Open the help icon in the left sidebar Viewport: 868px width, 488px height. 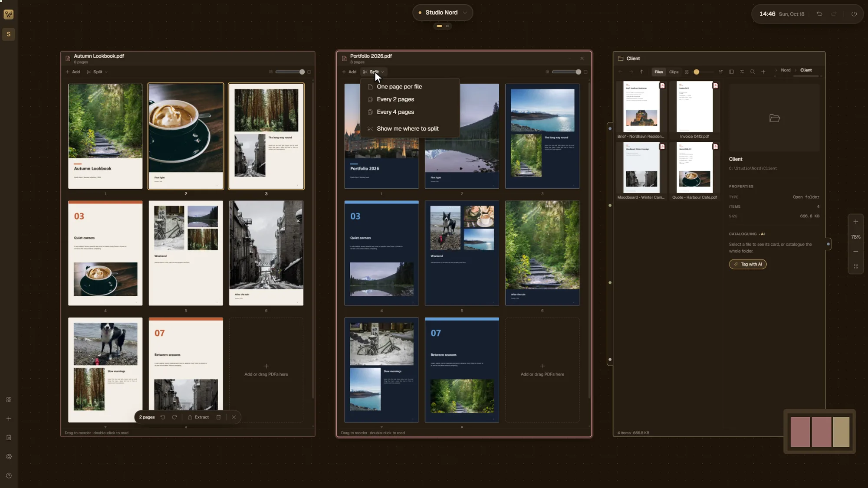coord(9,476)
